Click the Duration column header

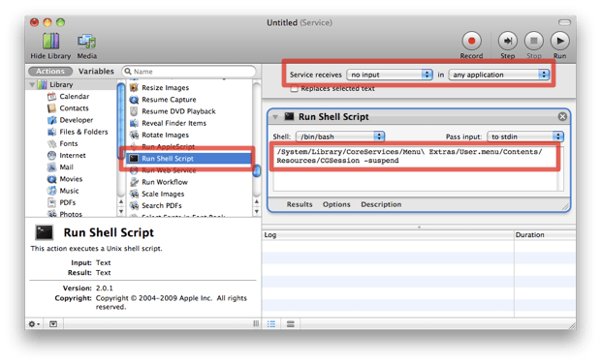click(545, 235)
